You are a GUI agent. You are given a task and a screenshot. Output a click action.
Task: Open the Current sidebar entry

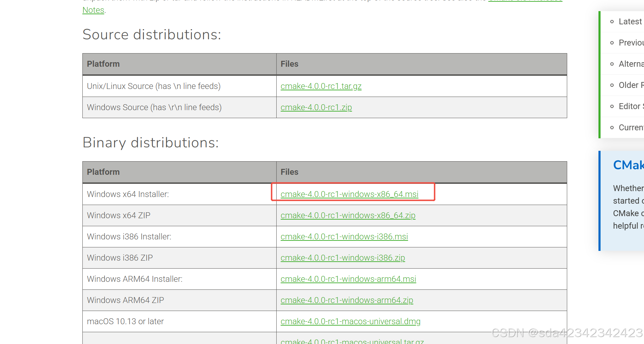point(630,127)
